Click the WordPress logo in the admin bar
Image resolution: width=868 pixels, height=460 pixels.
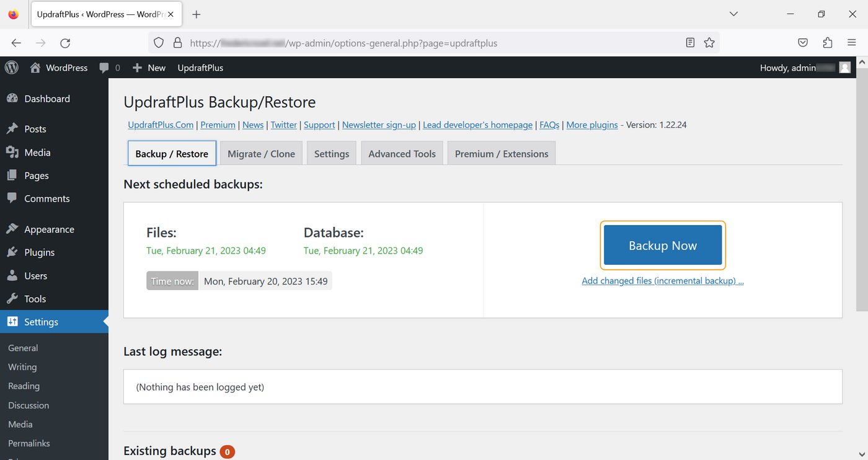pyautogui.click(x=11, y=68)
